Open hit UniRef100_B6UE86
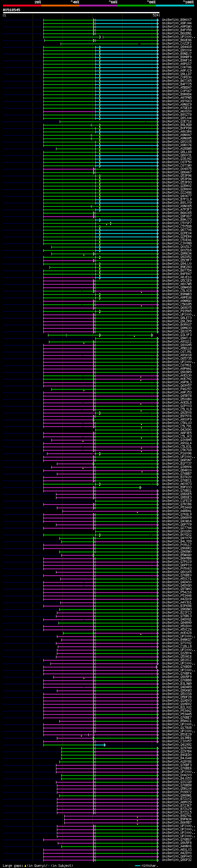This screenshot has height=868, width=197. 177,40
